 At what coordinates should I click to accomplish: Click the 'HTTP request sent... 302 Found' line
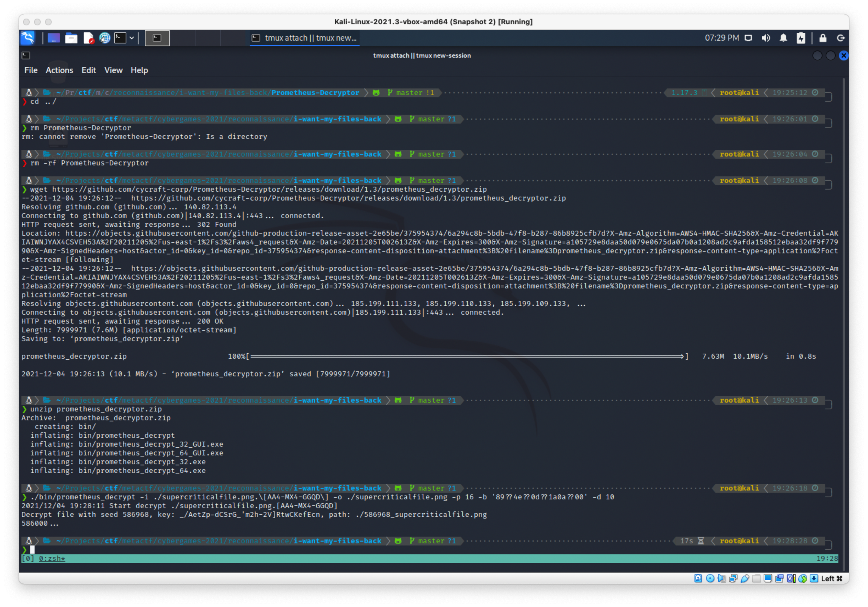pos(129,225)
